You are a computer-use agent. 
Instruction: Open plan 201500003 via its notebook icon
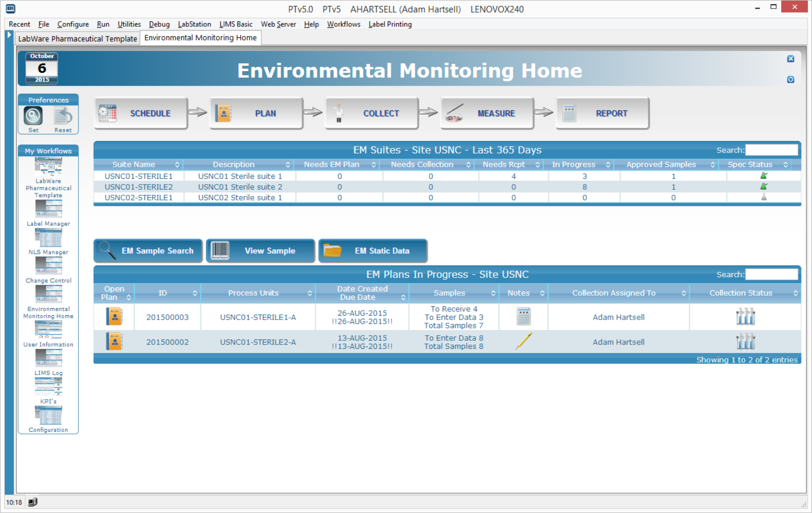[114, 316]
